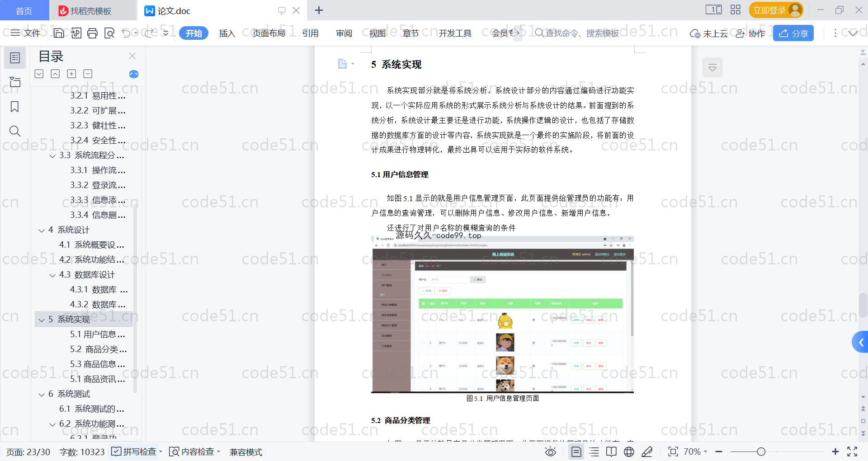The width and height of the screenshot is (868, 461).
Task: Click the 未上云 cloud status button
Action: [x=708, y=33]
